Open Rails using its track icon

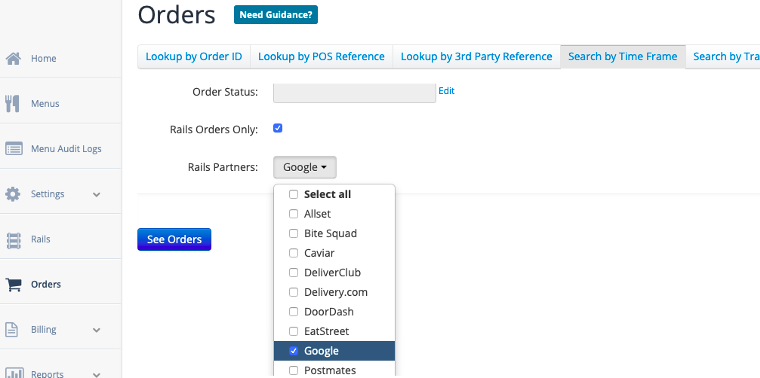pyautogui.click(x=13, y=239)
